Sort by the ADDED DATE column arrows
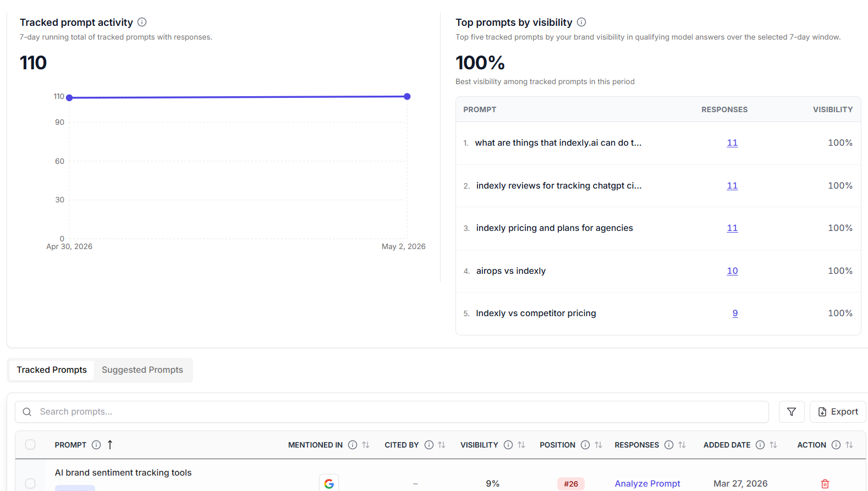This screenshot has width=868, height=491. (x=773, y=445)
